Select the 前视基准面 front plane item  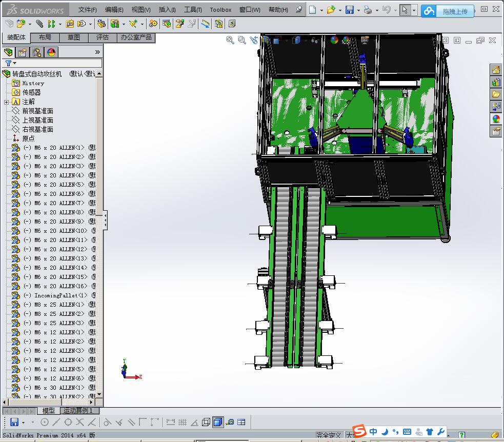[x=37, y=111]
